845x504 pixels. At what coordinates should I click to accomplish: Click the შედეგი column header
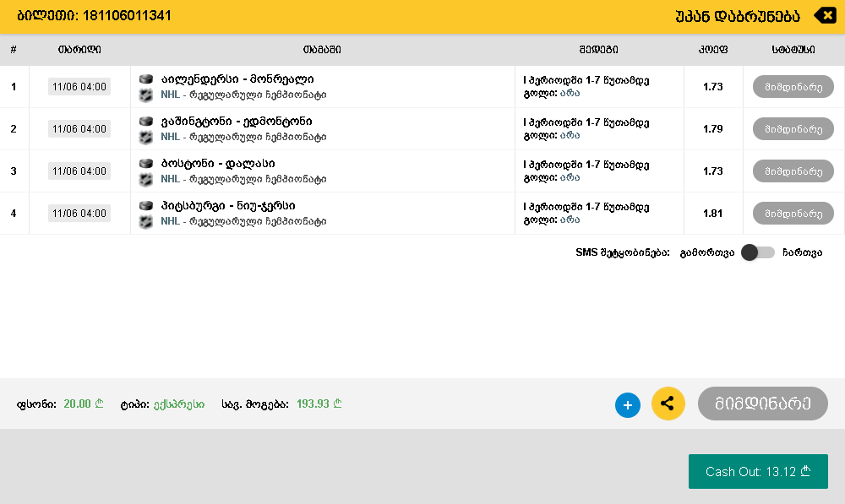[x=599, y=50]
